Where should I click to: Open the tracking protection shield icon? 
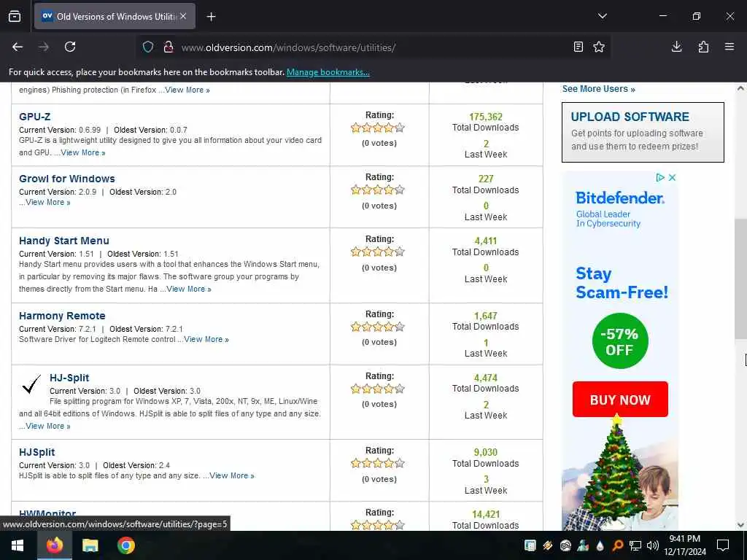[x=148, y=47]
